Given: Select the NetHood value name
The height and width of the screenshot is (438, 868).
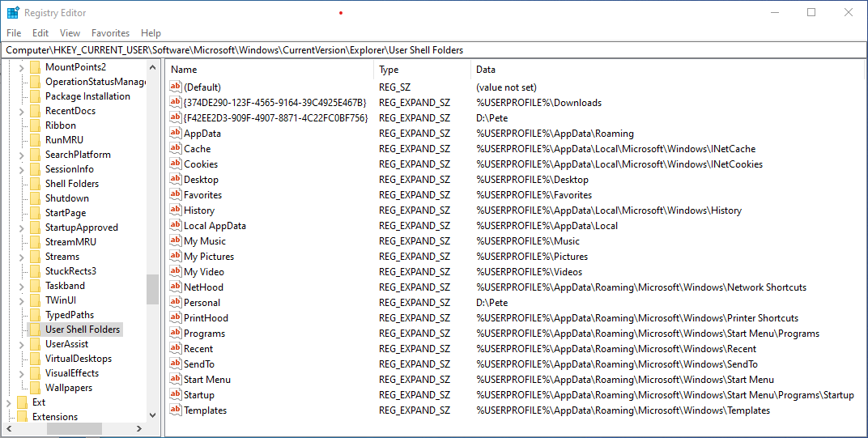Looking at the screenshot, I should (204, 287).
